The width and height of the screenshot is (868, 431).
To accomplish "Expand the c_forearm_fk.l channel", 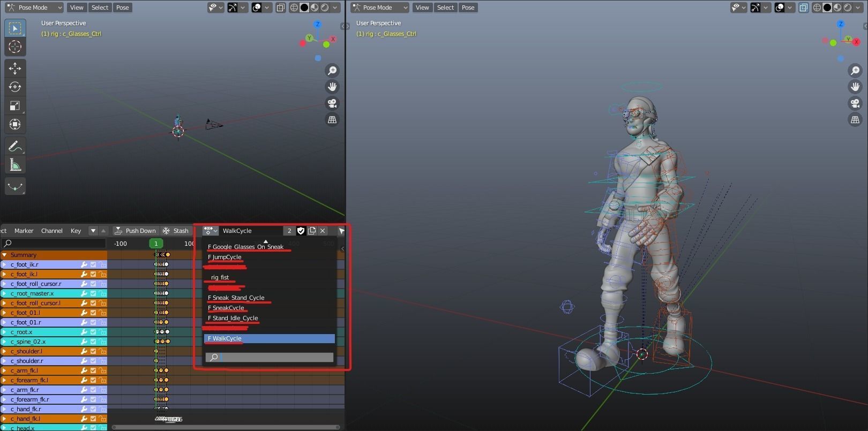I will click(x=5, y=380).
